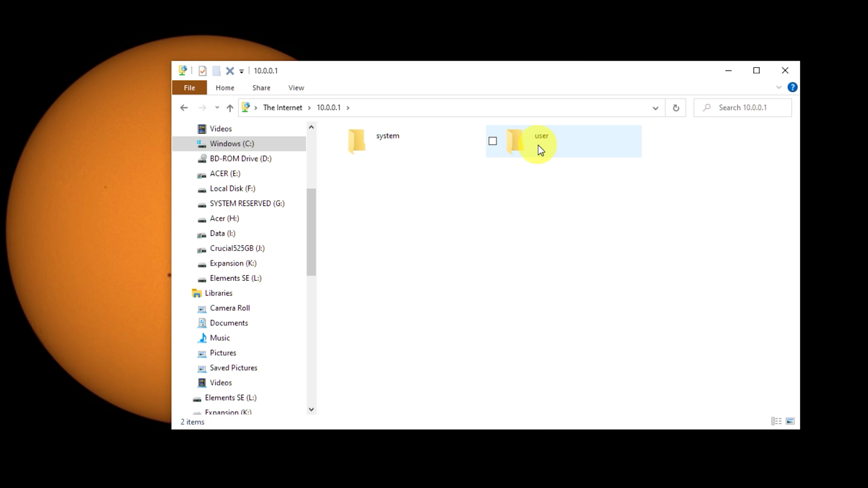
Task: Open the Recent locations dropdown arrow
Action: coord(217,108)
